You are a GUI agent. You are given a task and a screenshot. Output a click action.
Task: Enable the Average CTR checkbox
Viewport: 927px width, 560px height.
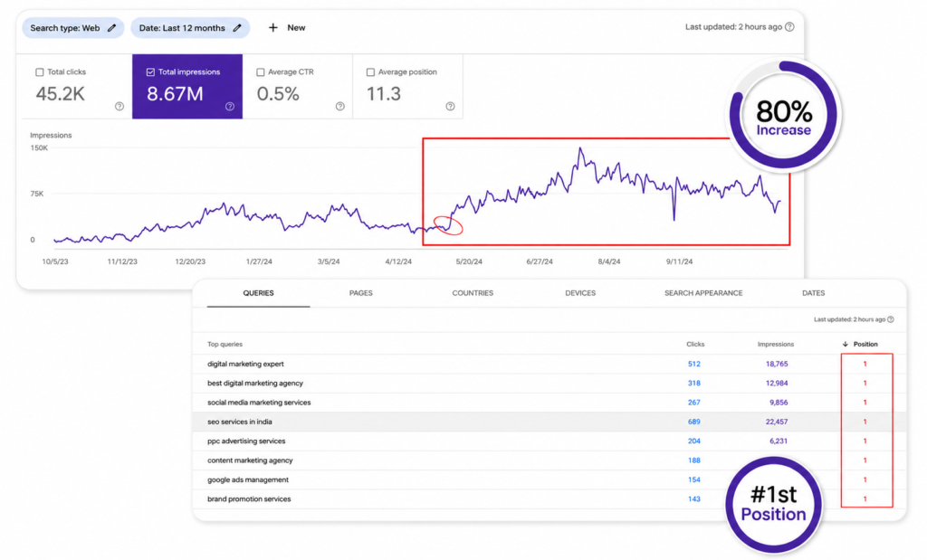pos(260,72)
